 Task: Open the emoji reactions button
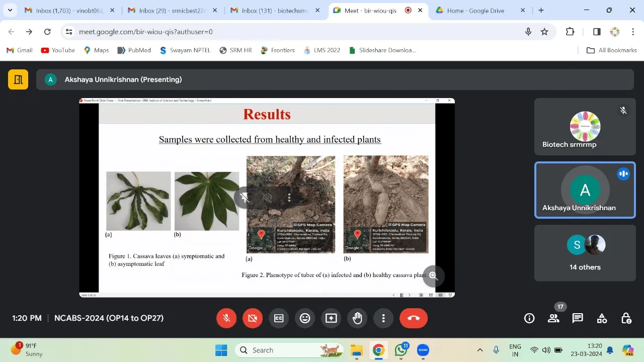click(x=305, y=318)
